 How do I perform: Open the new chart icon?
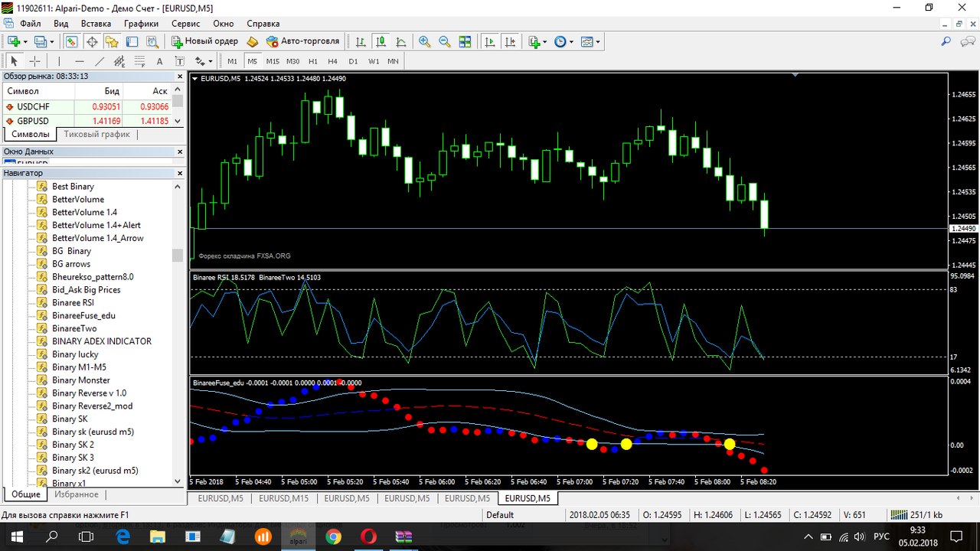(x=13, y=41)
